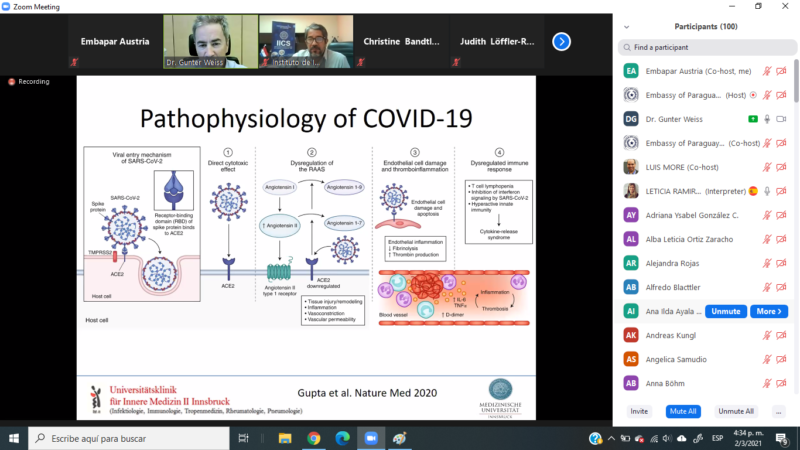The image size is (800, 450).
Task: Click Anna Böhm's camera-off icon
Action: 781,383
